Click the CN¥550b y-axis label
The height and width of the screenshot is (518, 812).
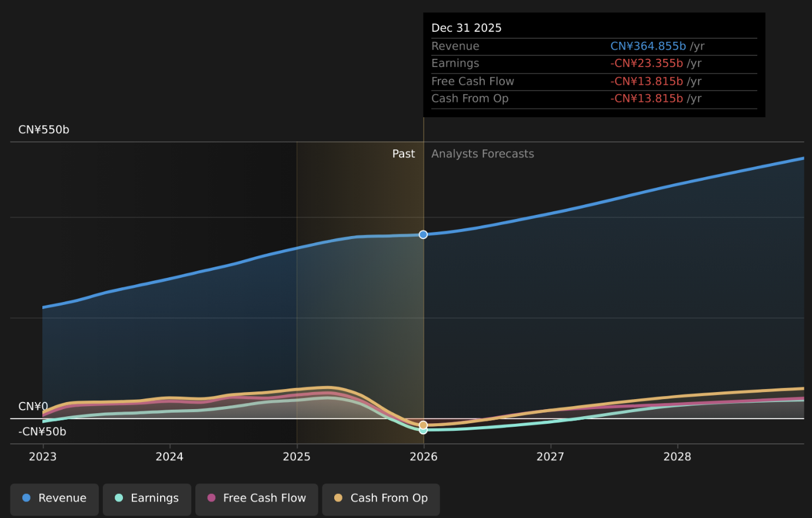coord(44,129)
